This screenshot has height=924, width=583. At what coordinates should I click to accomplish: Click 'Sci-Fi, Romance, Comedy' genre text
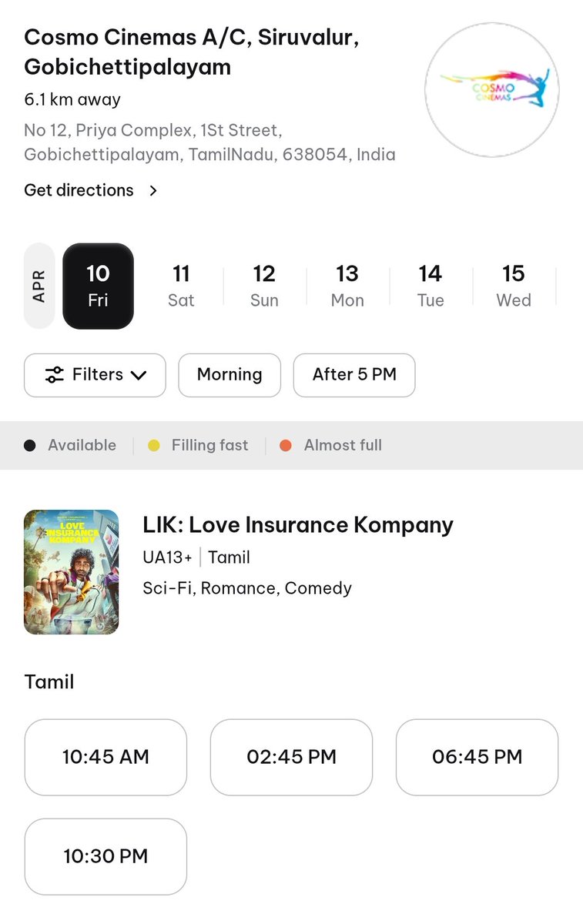[x=247, y=588]
